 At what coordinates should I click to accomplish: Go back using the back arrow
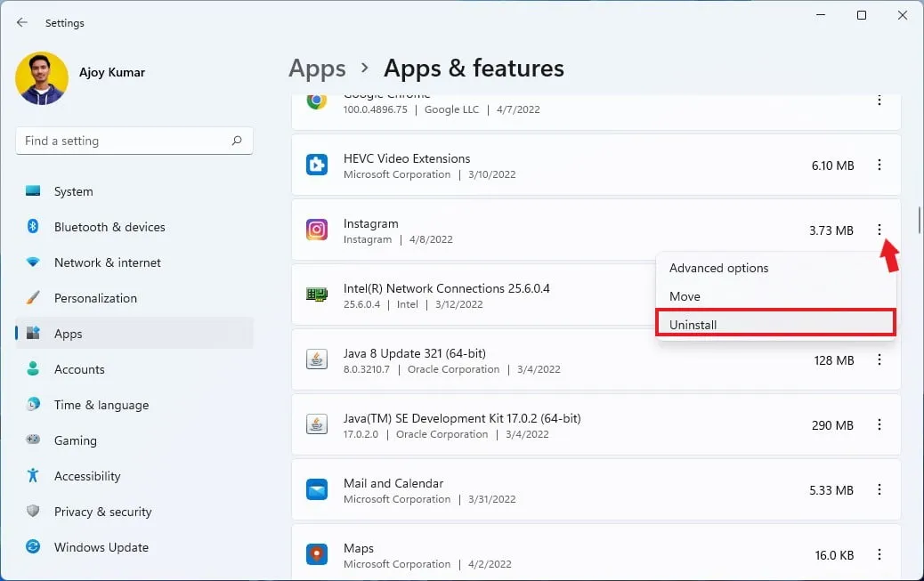(22, 23)
